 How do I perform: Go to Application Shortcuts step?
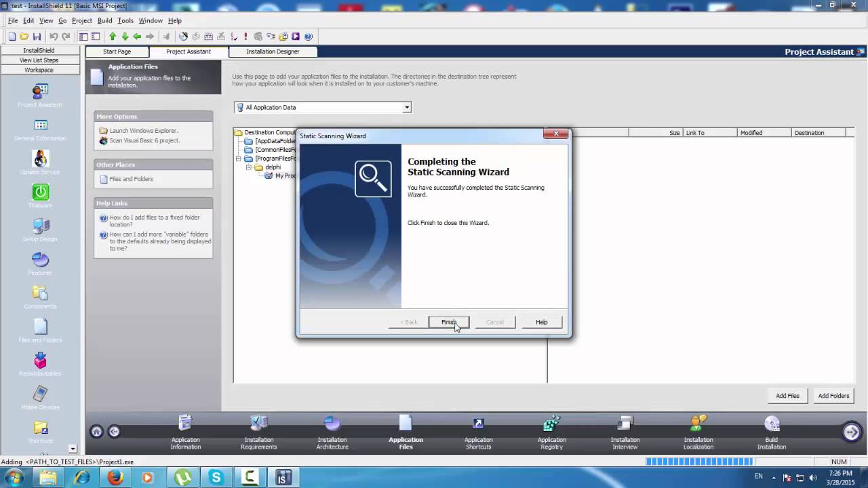coord(478,432)
